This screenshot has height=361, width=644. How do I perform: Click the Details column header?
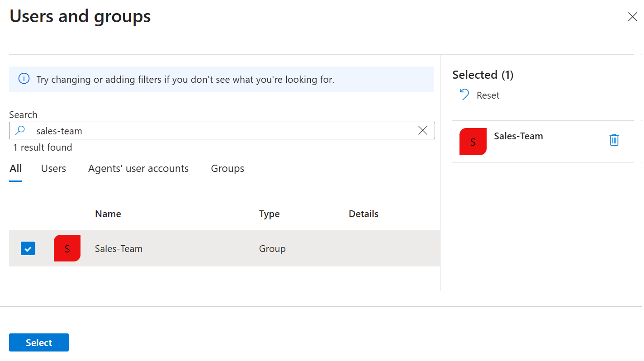point(364,214)
